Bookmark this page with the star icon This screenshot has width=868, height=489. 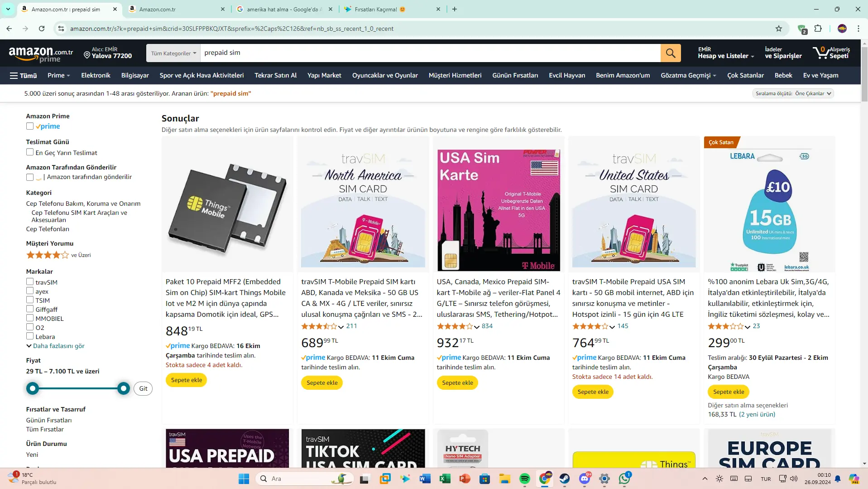coord(779,29)
